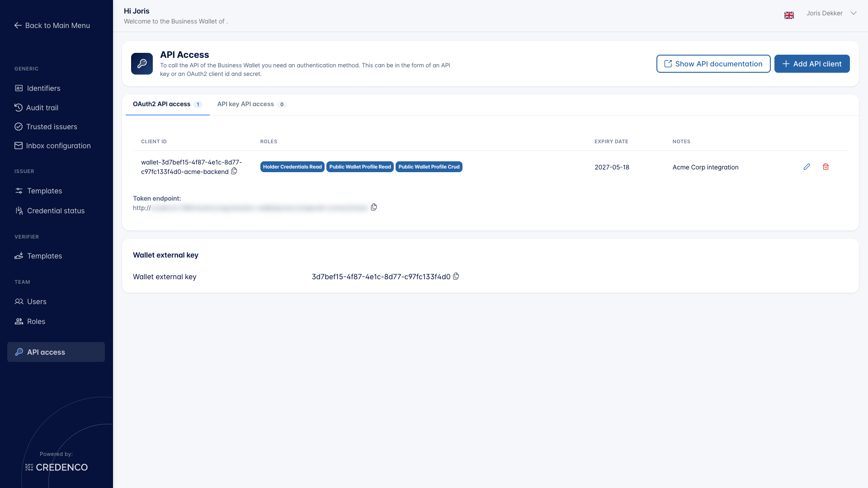Delete the Acme Corp integration client
Screen dimensions: 868x488
tap(826, 167)
